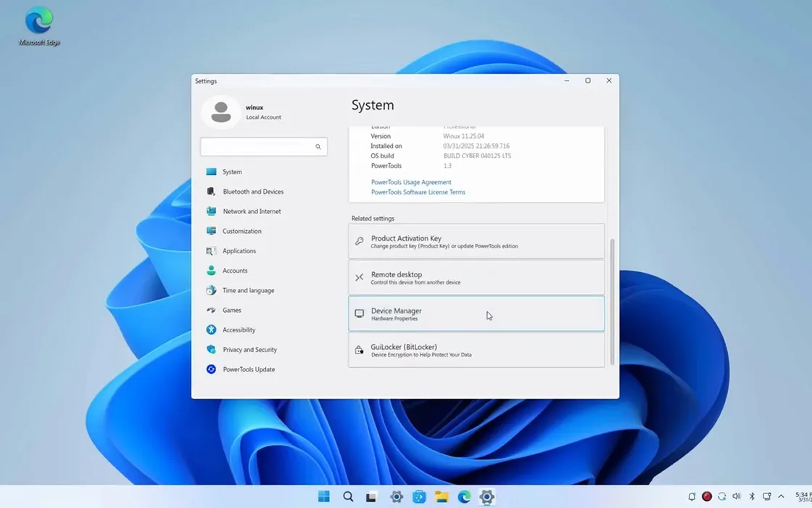
Task: Open the notifications bell in the tray
Action: (692, 496)
